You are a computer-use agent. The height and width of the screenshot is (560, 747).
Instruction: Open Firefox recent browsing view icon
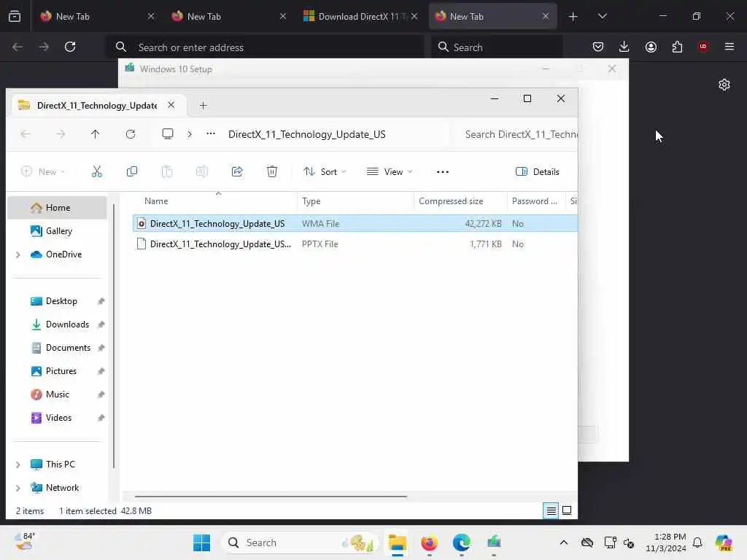(x=15, y=16)
